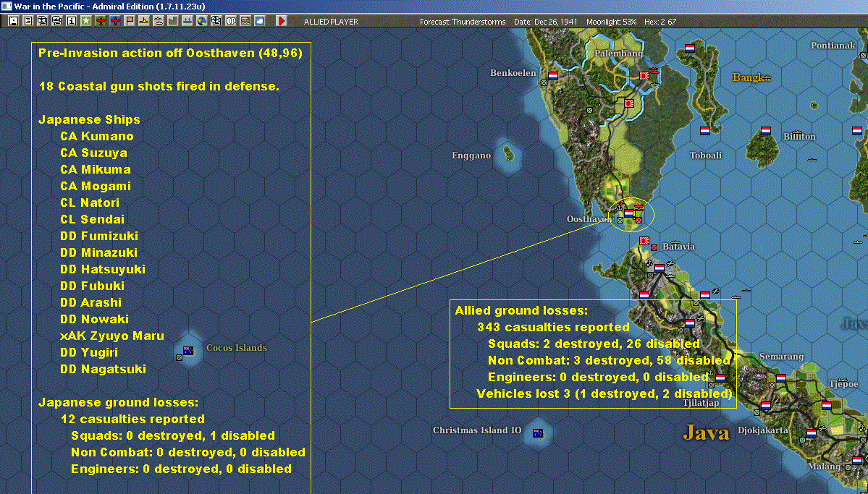Click the Enggano island label

(x=471, y=156)
